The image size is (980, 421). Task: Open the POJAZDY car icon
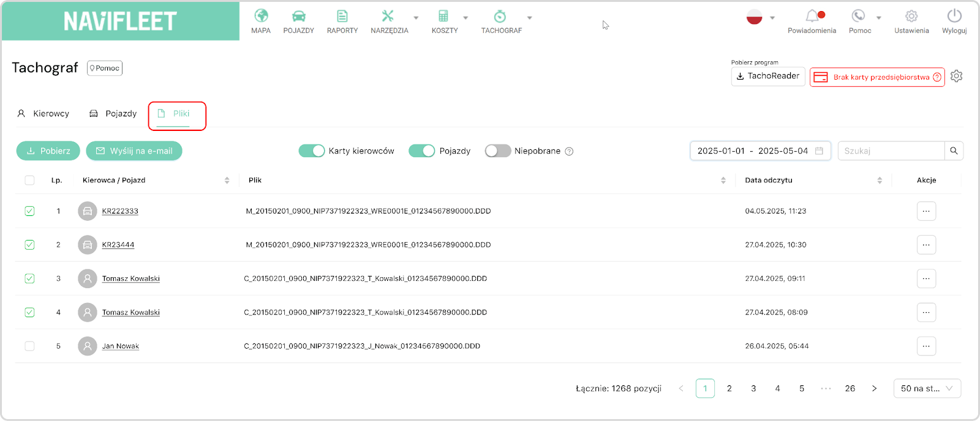pos(298,16)
